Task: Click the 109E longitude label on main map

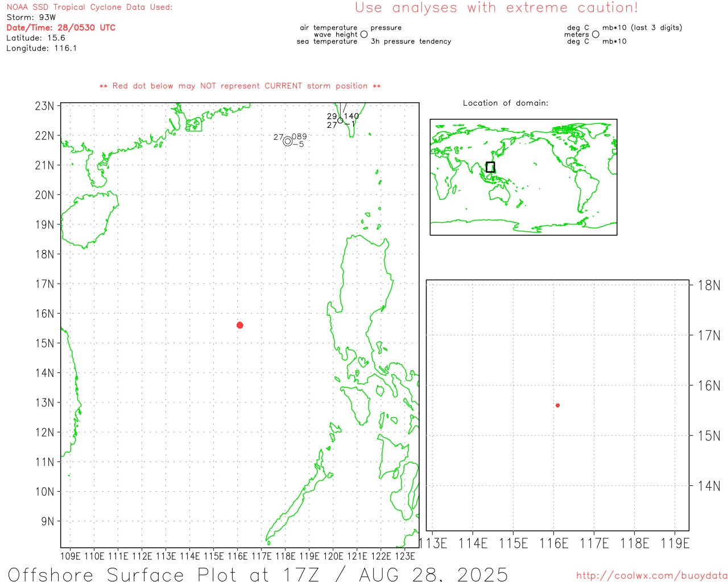Action: 71,556
